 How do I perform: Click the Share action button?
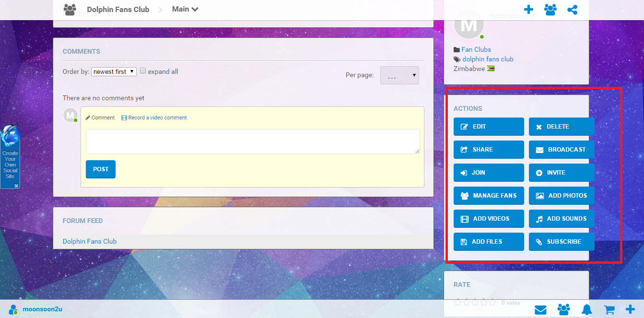click(x=489, y=150)
